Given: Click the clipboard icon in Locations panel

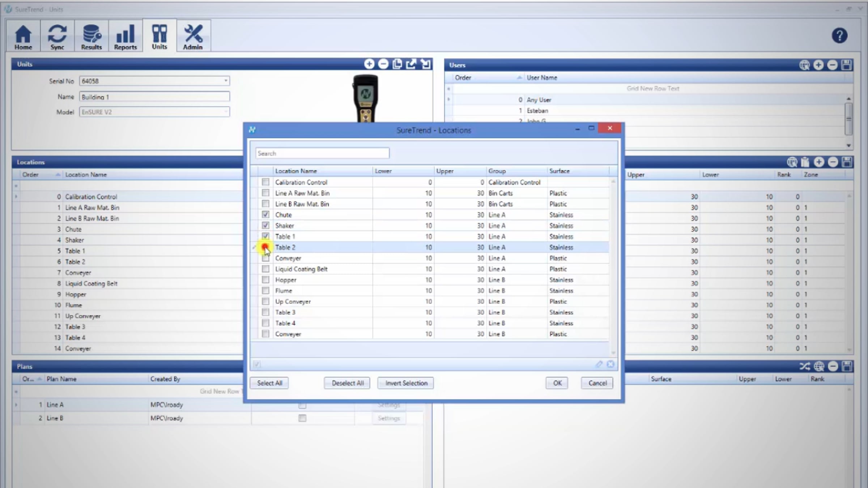Looking at the screenshot, I should 805,162.
